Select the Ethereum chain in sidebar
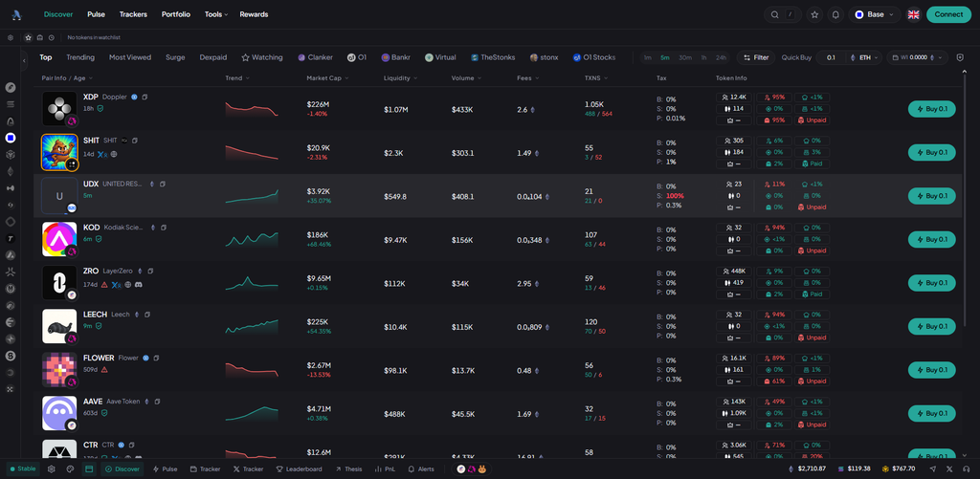This screenshot has width=980, height=479. coord(11,171)
